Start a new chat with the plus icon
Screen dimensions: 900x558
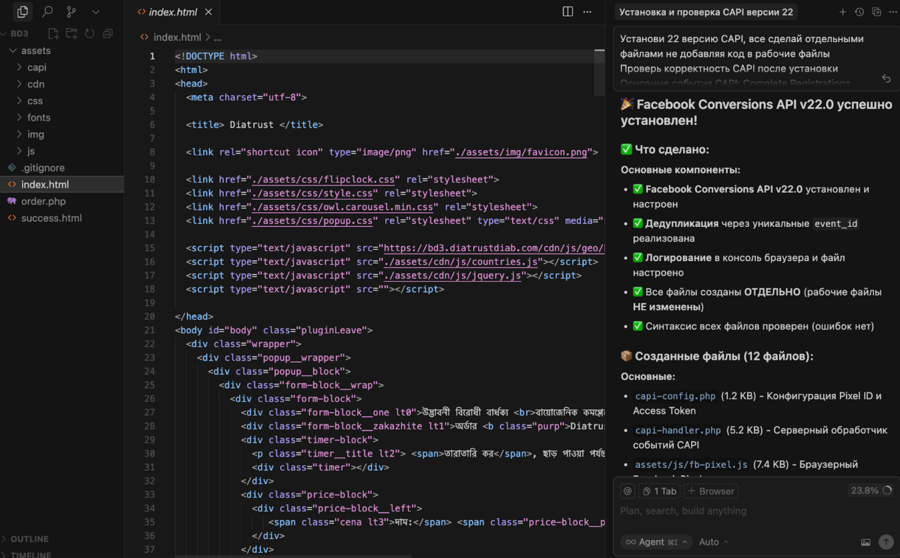tap(843, 12)
